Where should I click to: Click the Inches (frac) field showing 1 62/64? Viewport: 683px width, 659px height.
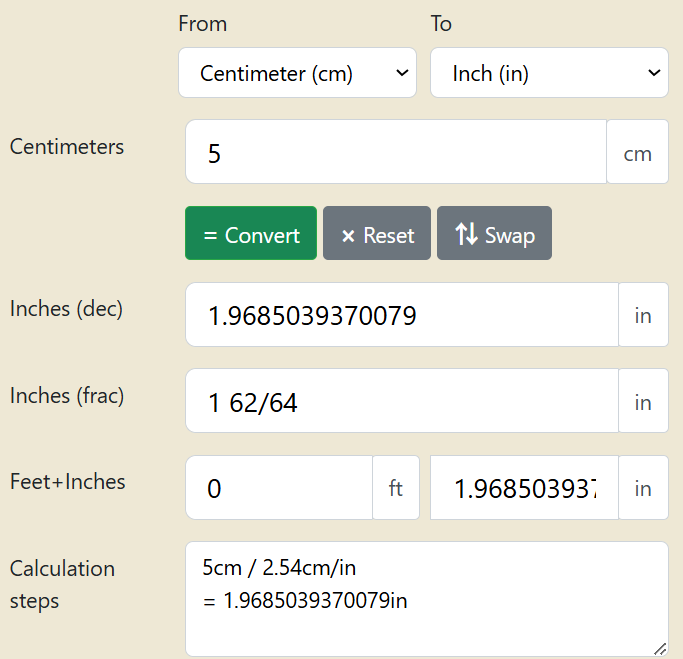coord(402,401)
